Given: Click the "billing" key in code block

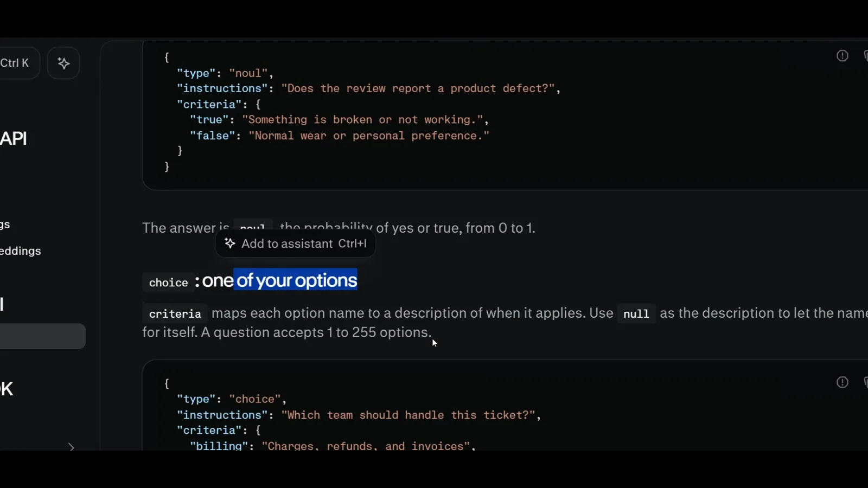Looking at the screenshot, I should 219,446.
